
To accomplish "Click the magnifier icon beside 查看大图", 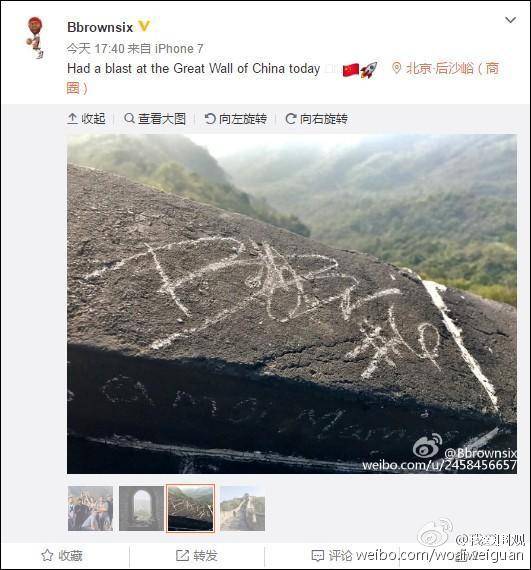I will click(x=129, y=118).
